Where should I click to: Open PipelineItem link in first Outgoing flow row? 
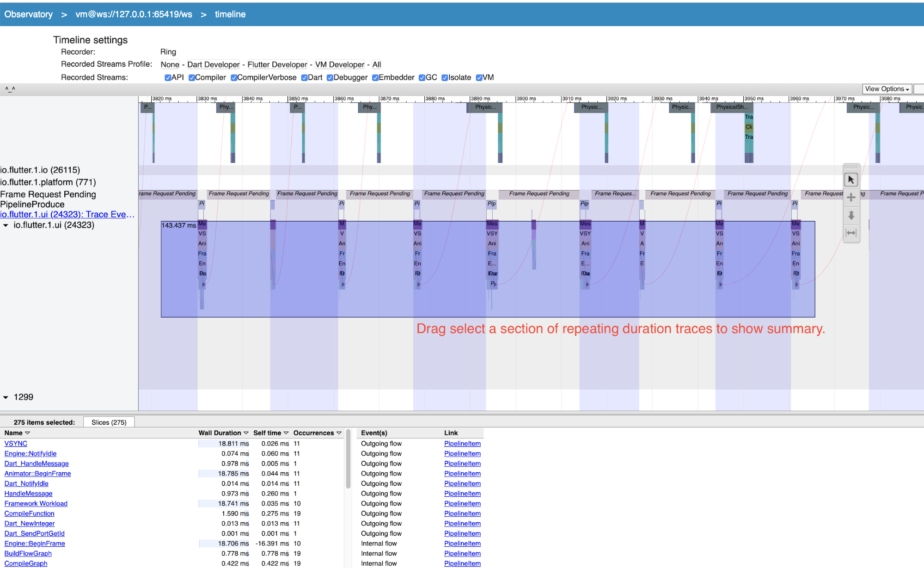(462, 444)
